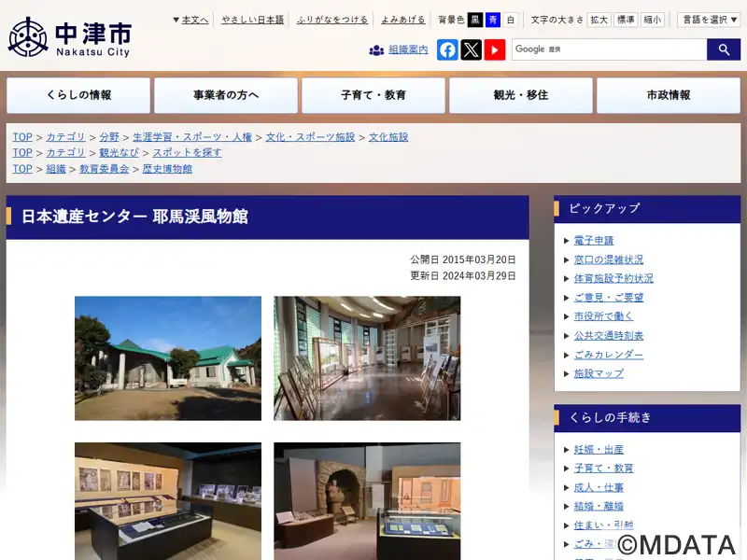Go to 歴史博物館 breadcrumb link
747x560 pixels.
coord(167,169)
